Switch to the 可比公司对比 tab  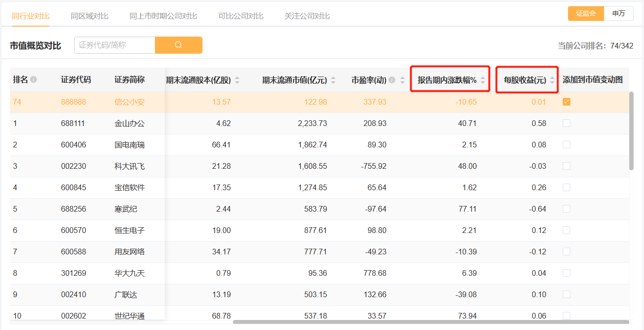pos(240,16)
